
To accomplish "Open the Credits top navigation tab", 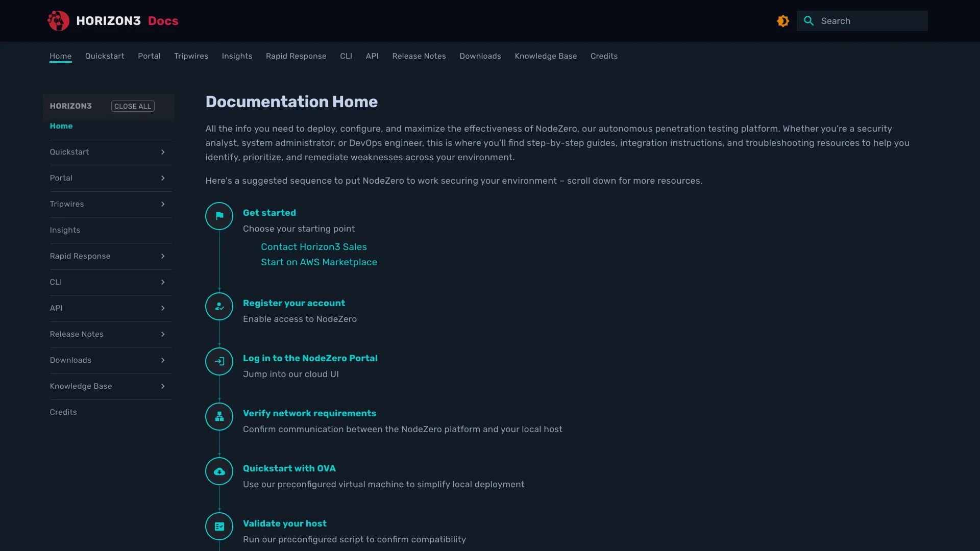I will coord(604,56).
